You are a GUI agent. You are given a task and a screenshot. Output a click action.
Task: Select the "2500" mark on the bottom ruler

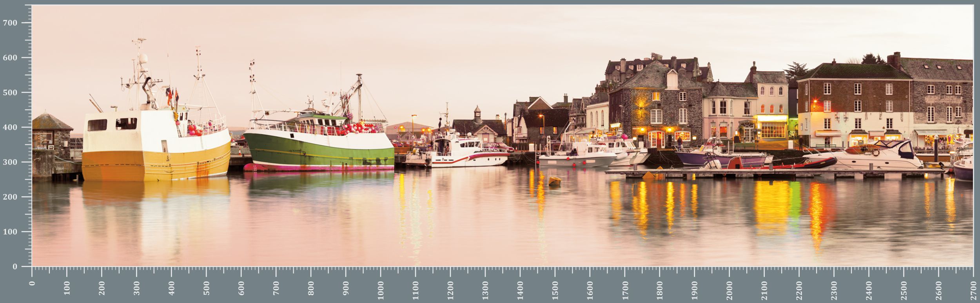point(904,290)
